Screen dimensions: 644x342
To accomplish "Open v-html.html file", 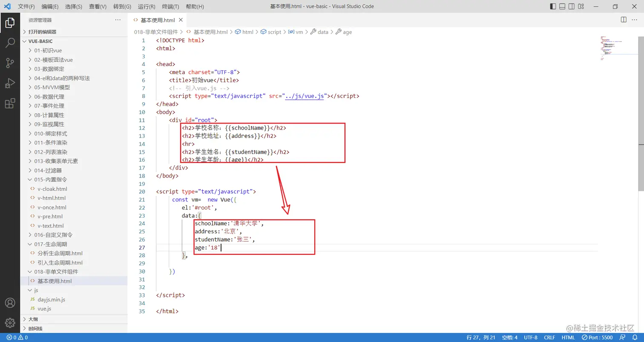I will point(74,198).
